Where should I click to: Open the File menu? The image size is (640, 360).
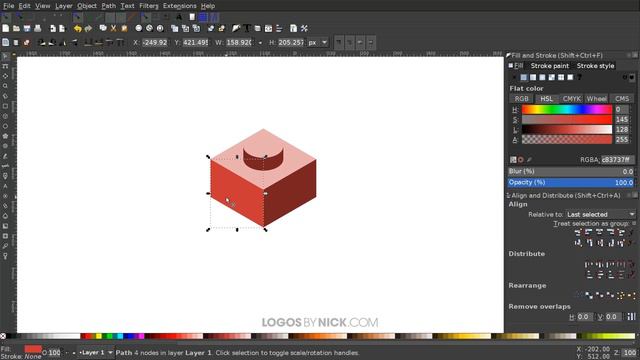(x=9, y=6)
